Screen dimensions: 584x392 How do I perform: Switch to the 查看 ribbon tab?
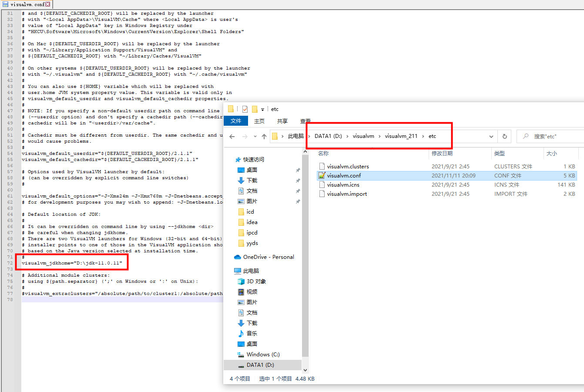coord(305,121)
